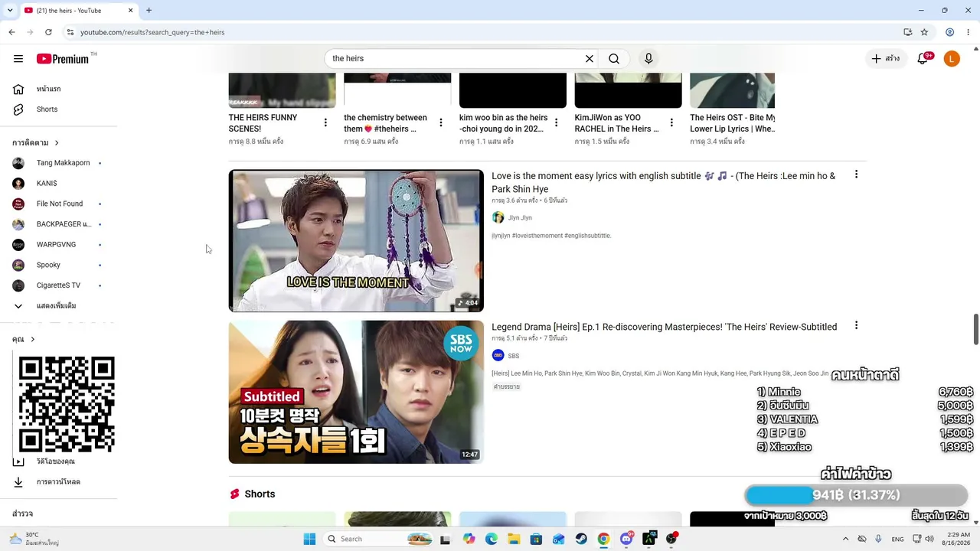The width and height of the screenshot is (980, 551).
Task: Go back in browser history
Action: tap(11, 32)
